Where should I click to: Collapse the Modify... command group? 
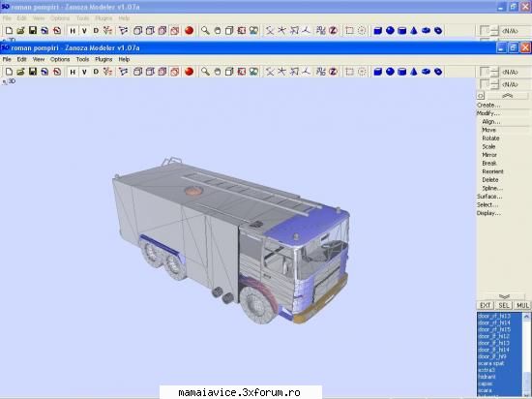488,113
